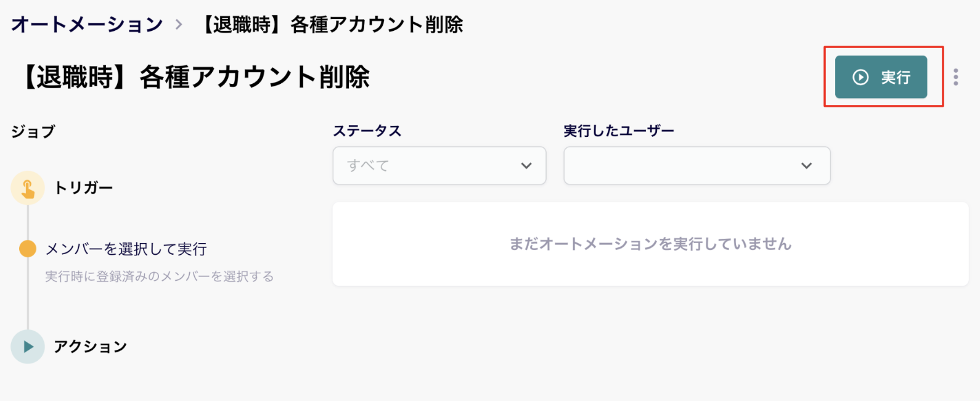Click the アクション play triangle icon
This screenshot has width=980, height=401.
(28, 347)
